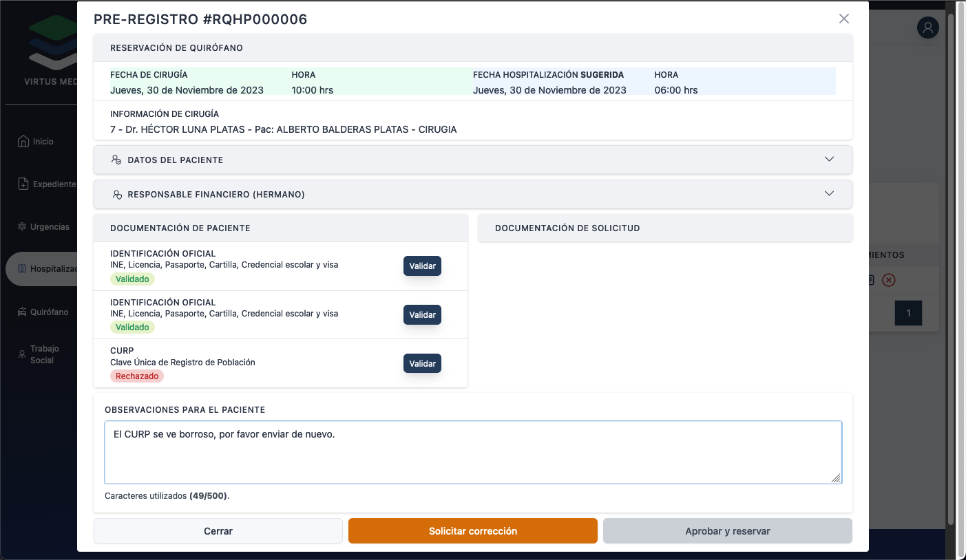Select page 1 in the pagination
Viewport: 966px width, 560px height.
click(x=908, y=314)
